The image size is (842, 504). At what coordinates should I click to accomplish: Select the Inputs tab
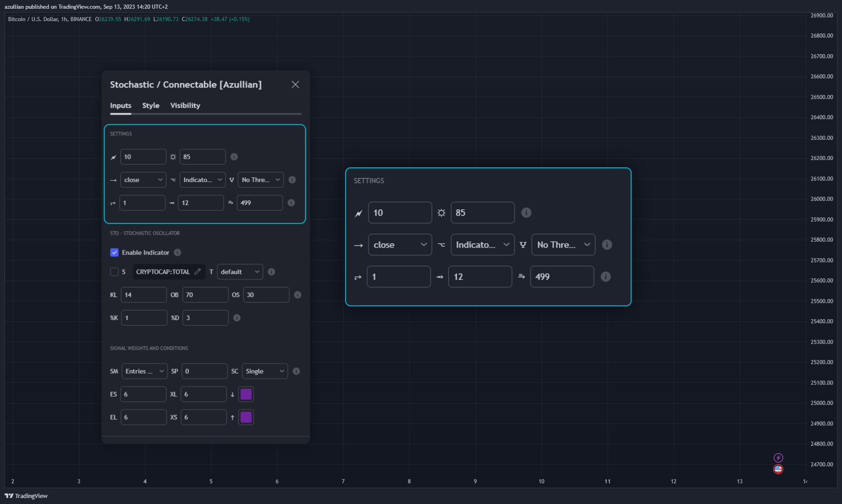coord(121,105)
